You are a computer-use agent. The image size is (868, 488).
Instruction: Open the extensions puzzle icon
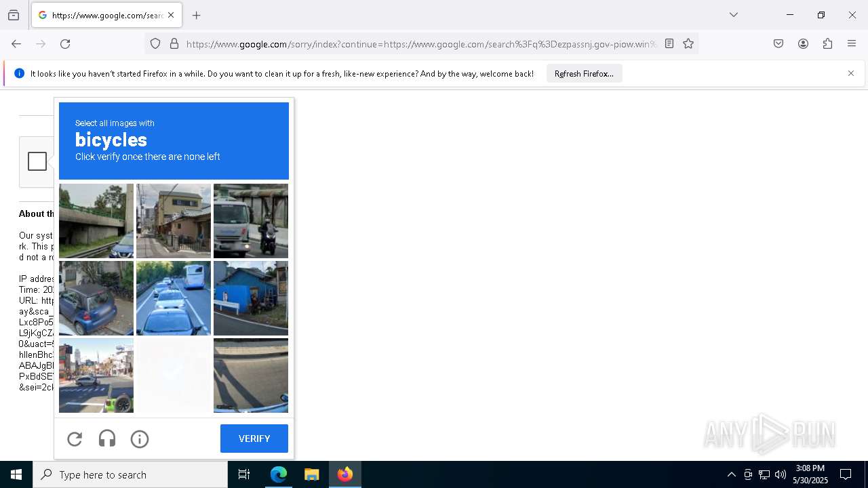coord(827,44)
